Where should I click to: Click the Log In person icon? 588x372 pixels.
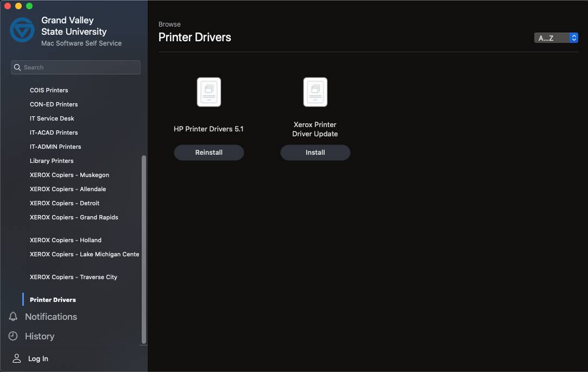click(x=17, y=358)
